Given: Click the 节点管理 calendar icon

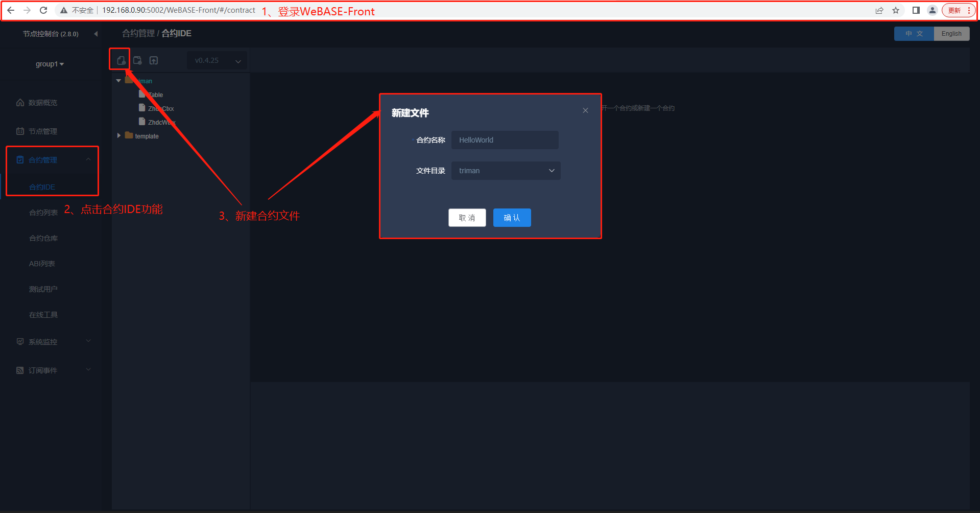Looking at the screenshot, I should [20, 131].
